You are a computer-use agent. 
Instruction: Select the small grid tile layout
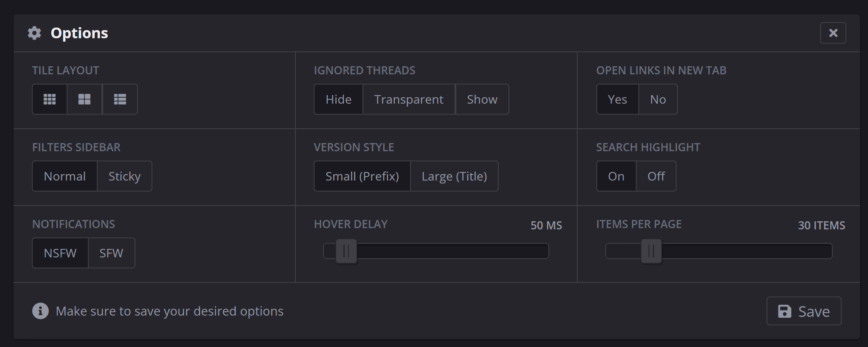[x=50, y=99]
